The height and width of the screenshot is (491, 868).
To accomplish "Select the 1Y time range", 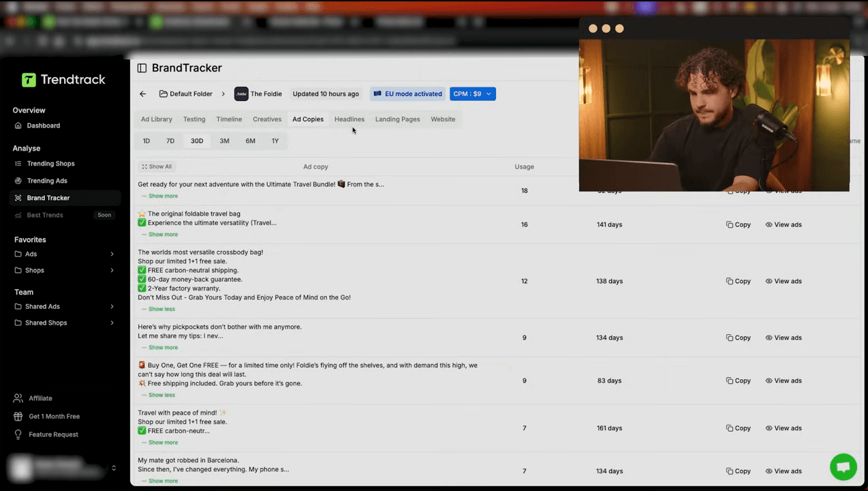I will pos(275,141).
